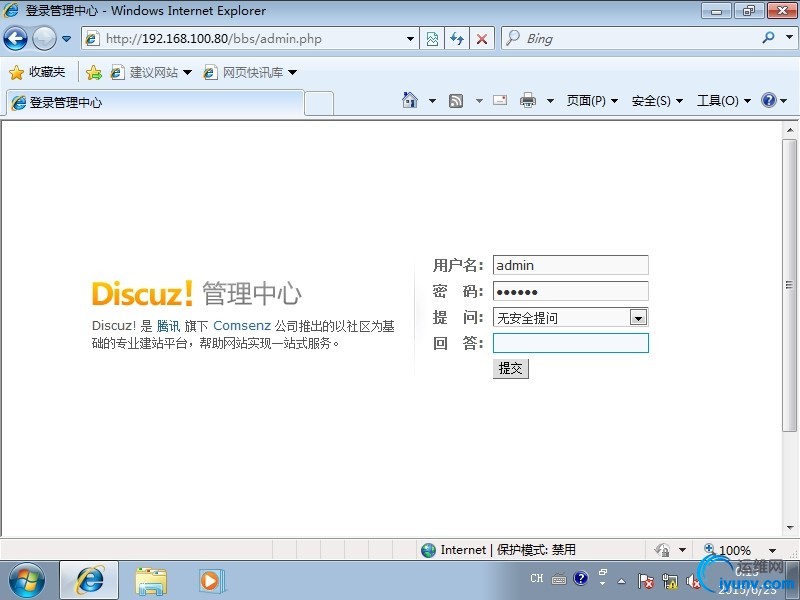Select the 登录管理中心 browser tab
The image size is (800, 600).
pos(155,103)
